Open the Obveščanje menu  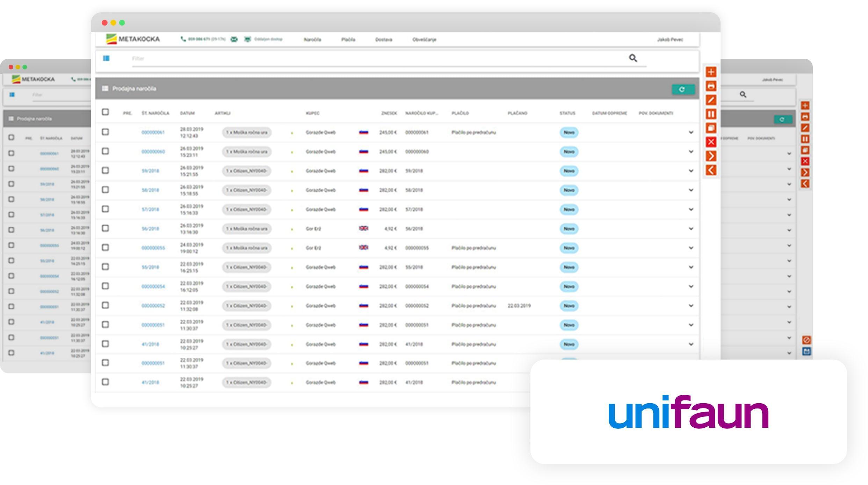tap(424, 39)
